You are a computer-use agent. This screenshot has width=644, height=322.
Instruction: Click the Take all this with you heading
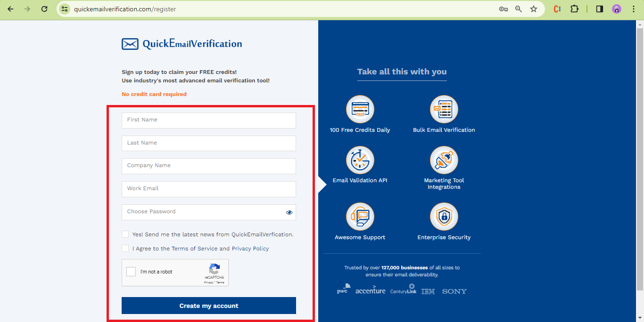(x=402, y=72)
